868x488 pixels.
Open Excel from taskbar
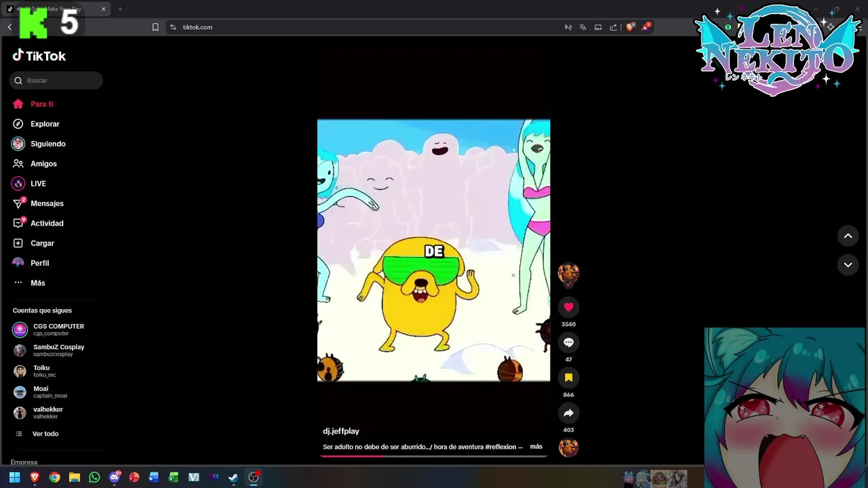174,477
